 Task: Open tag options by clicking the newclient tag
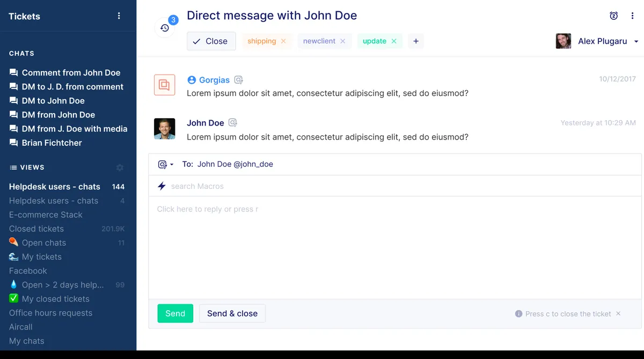(x=320, y=41)
